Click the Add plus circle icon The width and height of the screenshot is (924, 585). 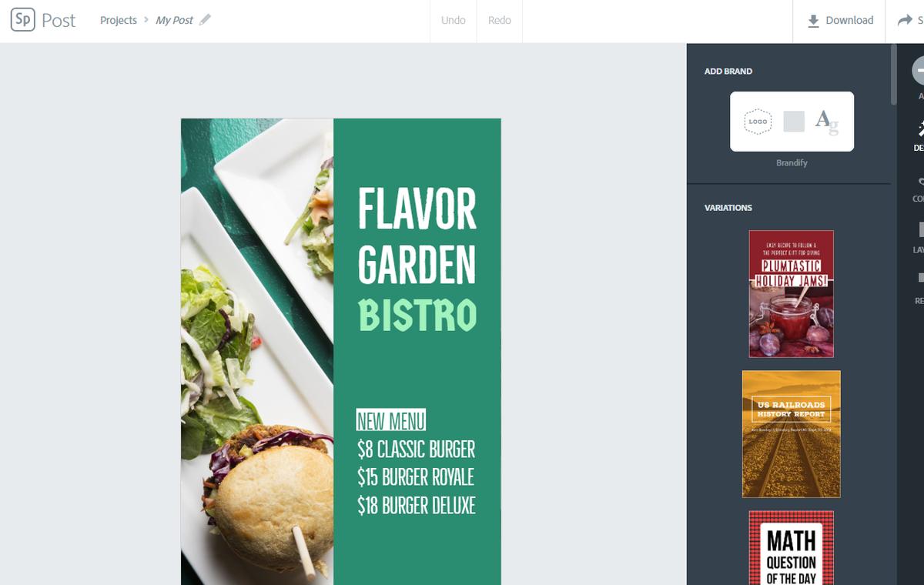tap(919, 70)
